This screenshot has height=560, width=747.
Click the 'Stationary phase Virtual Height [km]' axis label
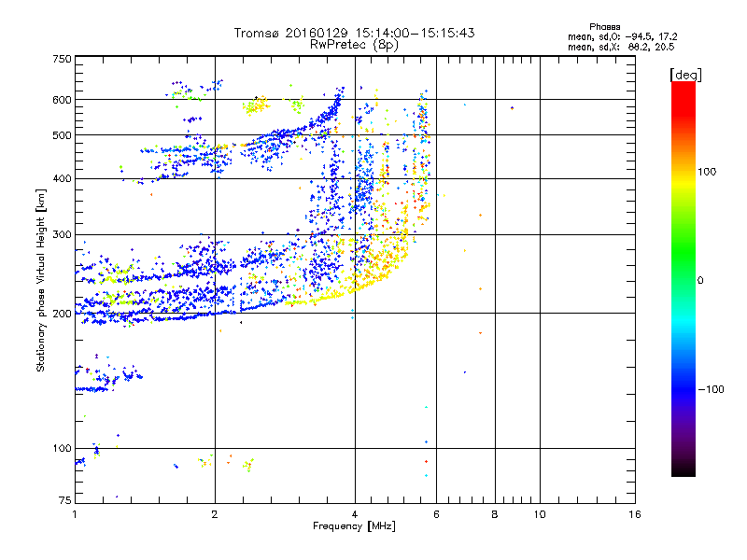[41, 280]
